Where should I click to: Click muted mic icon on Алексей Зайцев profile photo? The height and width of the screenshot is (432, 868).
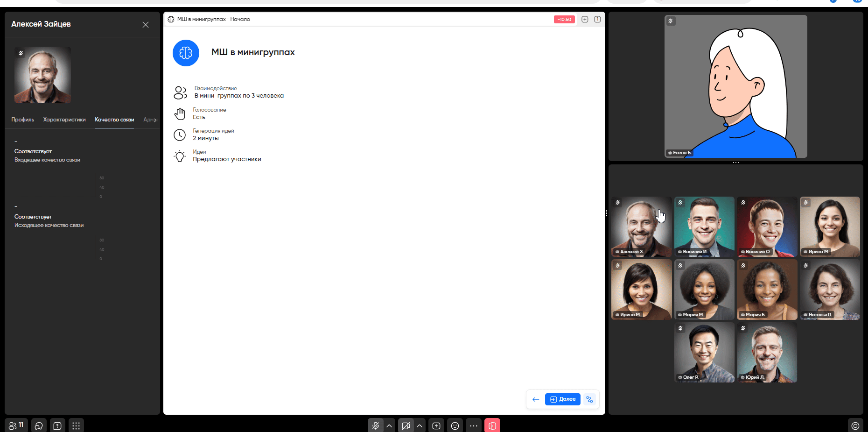[21, 53]
